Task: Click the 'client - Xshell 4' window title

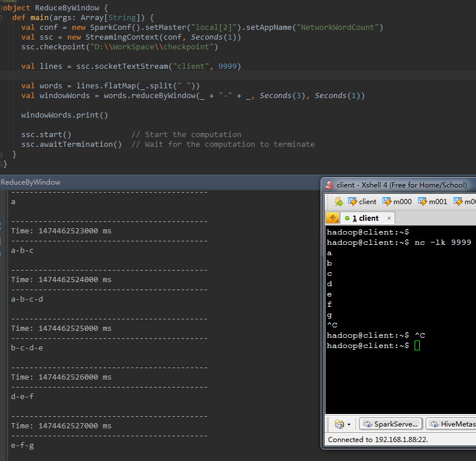Action: (x=401, y=185)
